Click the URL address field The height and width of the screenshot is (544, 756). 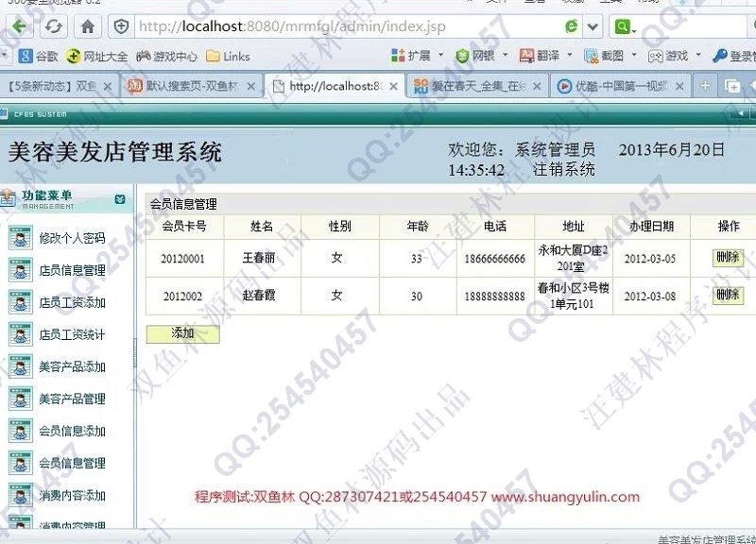point(347,26)
